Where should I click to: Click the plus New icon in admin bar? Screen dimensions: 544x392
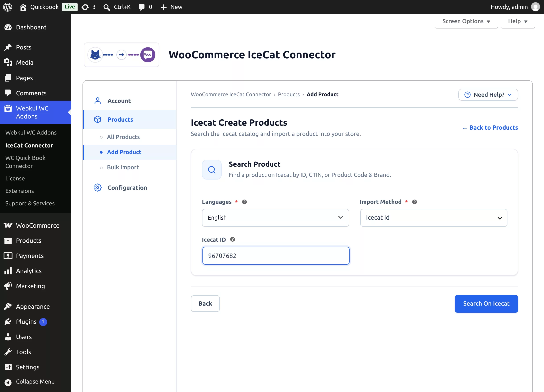click(164, 7)
